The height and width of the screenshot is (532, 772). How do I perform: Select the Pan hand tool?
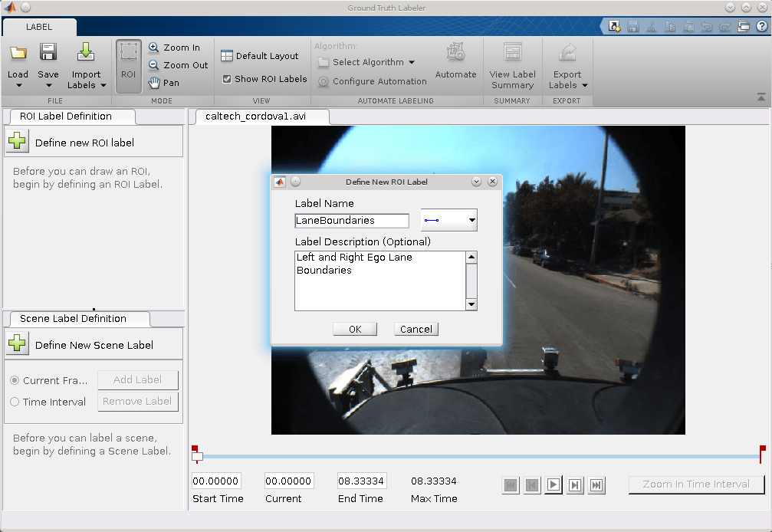[x=164, y=83]
